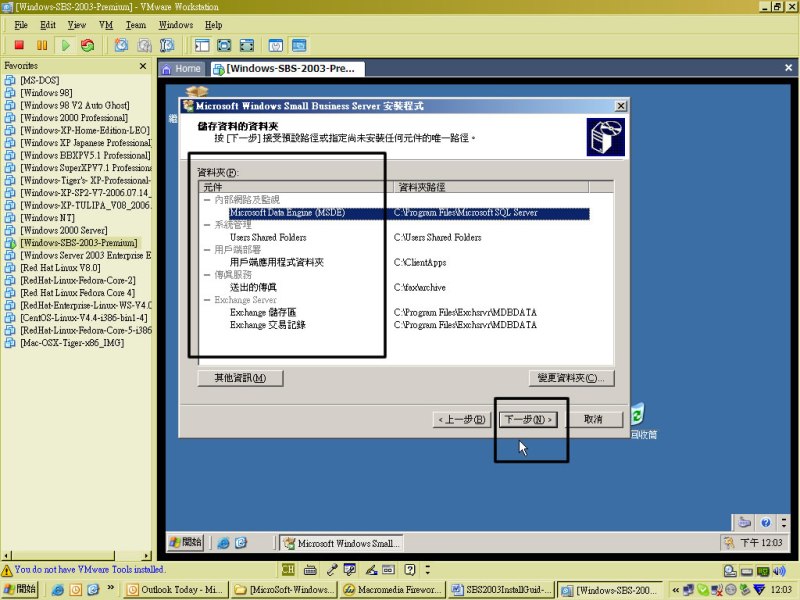
Task: Open the Team menu
Action: point(136,25)
